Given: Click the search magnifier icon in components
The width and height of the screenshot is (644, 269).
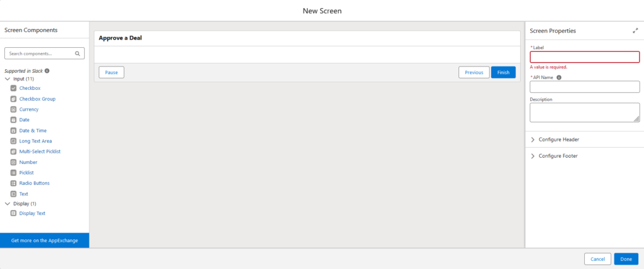Looking at the screenshot, I should click(x=78, y=53).
